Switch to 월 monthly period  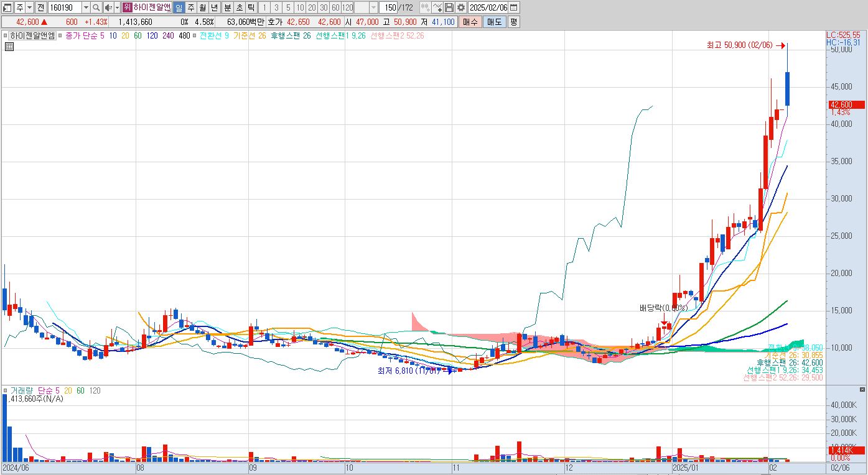tap(202, 7)
